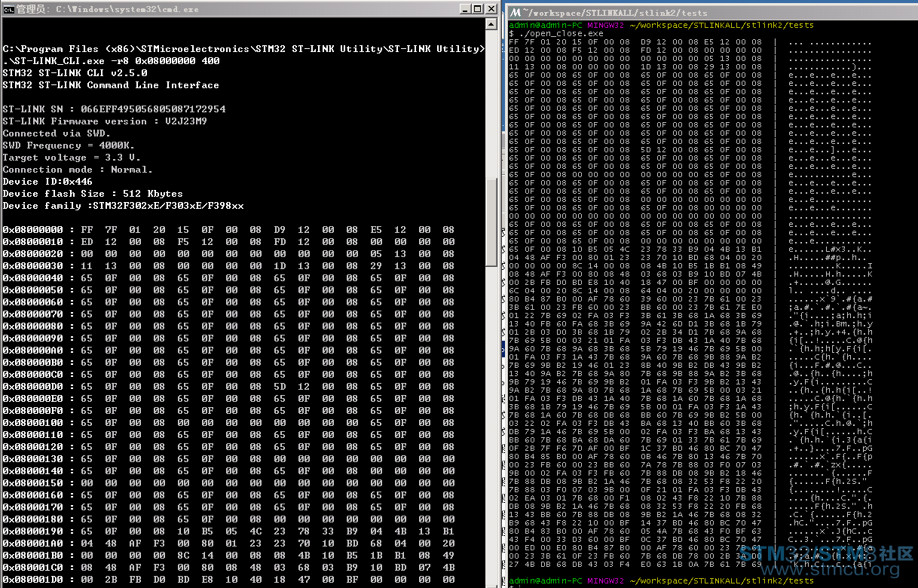Image resolution: width=918 pixels, height=588 pixels.
Task: Click the MinTTY terminal window icon
Action: click(x=514, y=12)
